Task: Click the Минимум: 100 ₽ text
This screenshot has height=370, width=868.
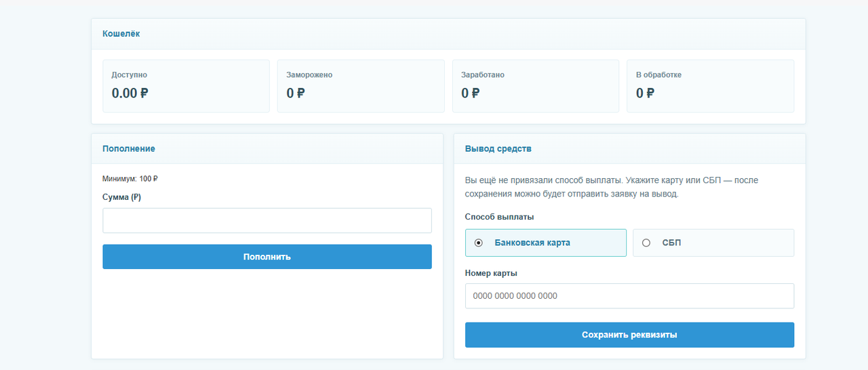Action: pyautogui.click(x=130, y=179)
